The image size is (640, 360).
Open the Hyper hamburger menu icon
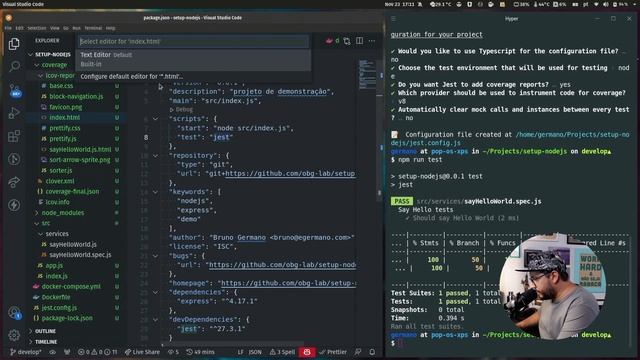[393, 19]
